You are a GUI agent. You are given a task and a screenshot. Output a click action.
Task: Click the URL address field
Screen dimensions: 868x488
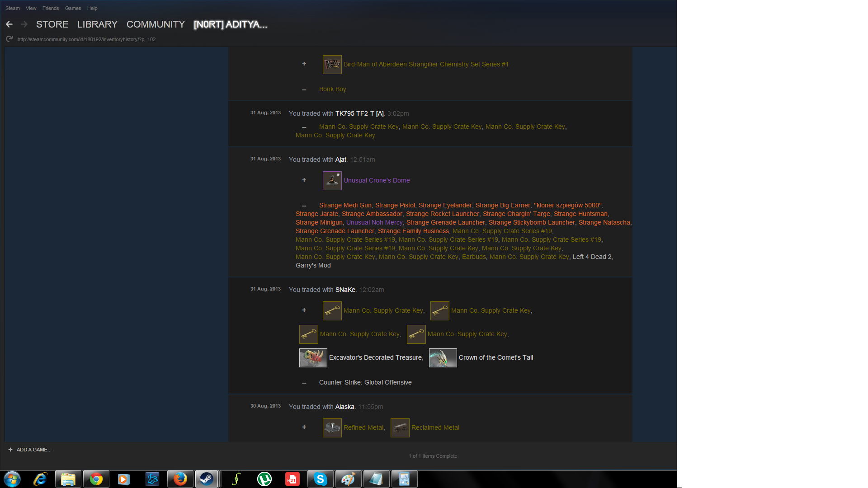pyautogui.click(x=86, y=40)
